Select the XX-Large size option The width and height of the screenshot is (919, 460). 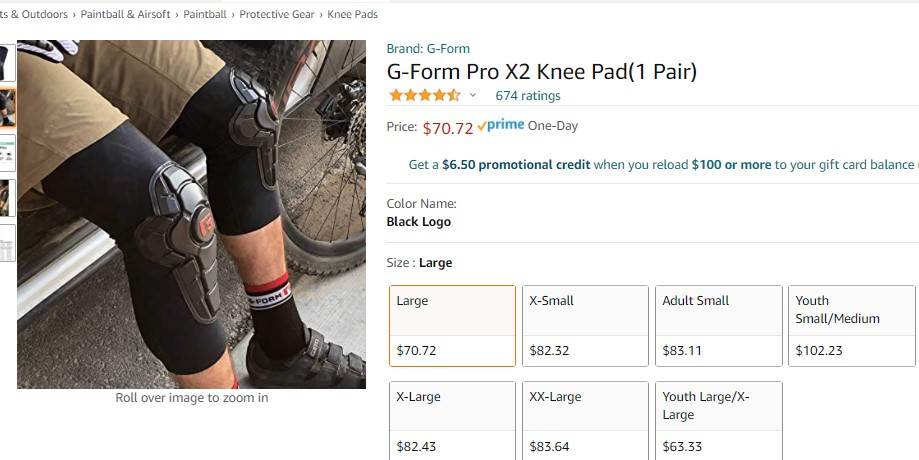tap(585, 420)
